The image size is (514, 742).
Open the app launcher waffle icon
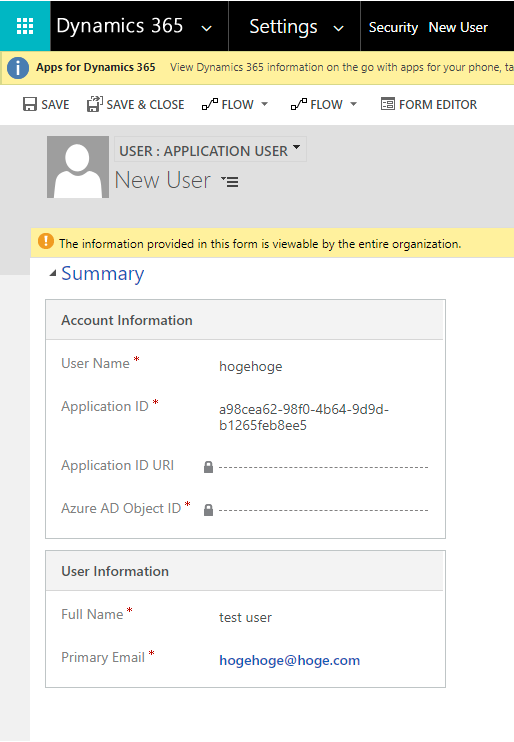[25, 26]
